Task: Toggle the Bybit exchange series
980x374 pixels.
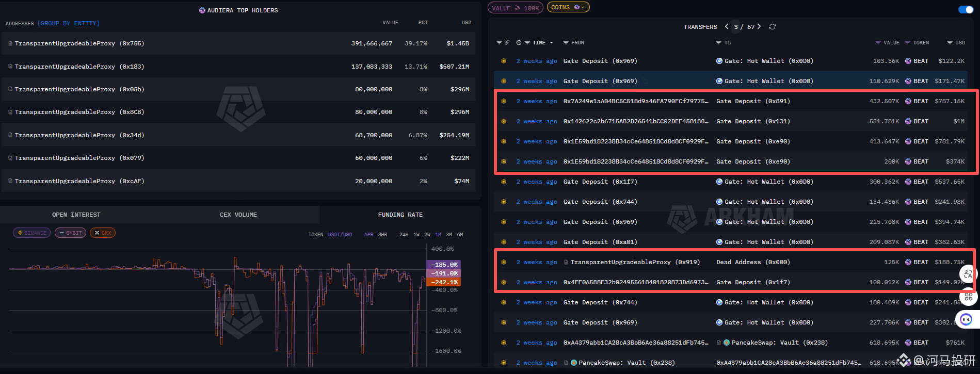Action: point(70,233)
